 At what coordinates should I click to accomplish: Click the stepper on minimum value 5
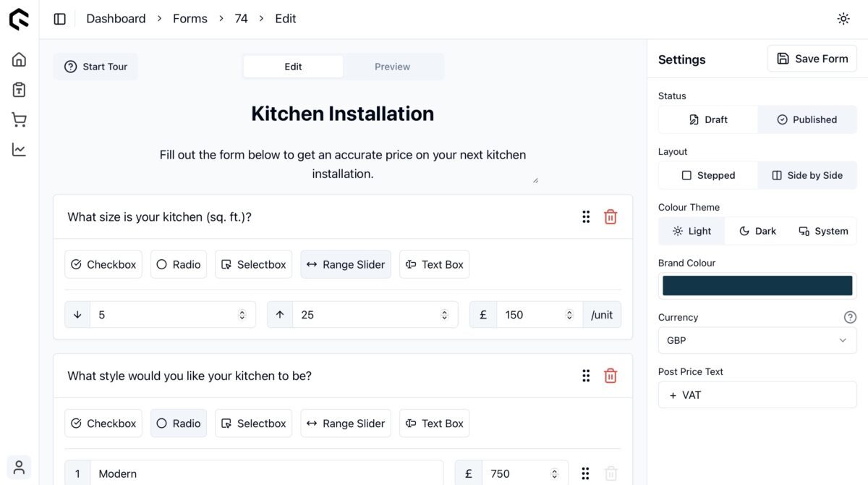(x=242, y=315)
